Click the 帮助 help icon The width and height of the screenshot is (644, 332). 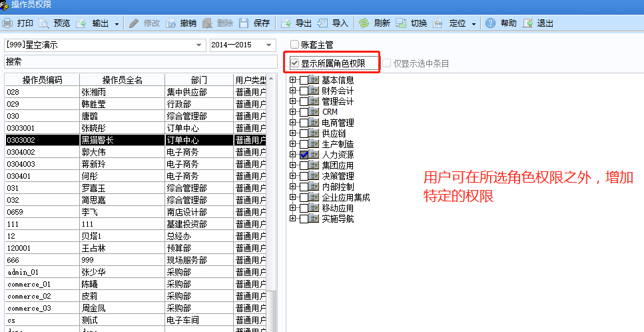(490, 23)
